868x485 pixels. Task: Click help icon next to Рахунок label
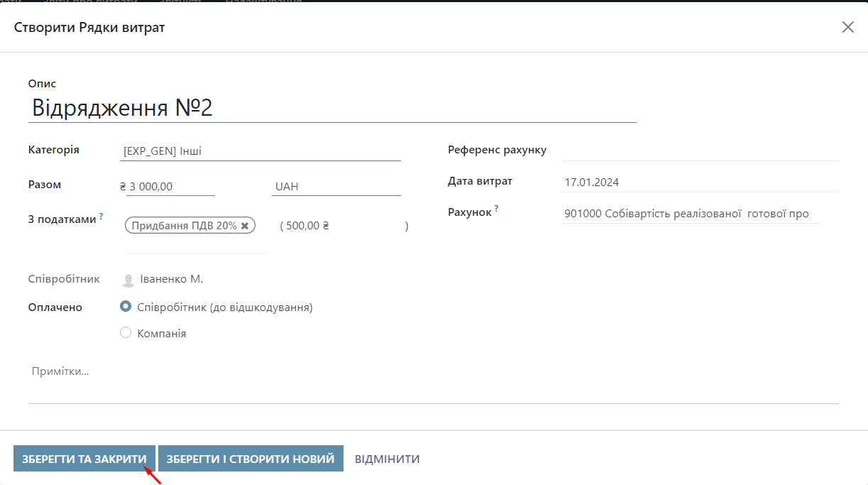[x=496, y=209]
